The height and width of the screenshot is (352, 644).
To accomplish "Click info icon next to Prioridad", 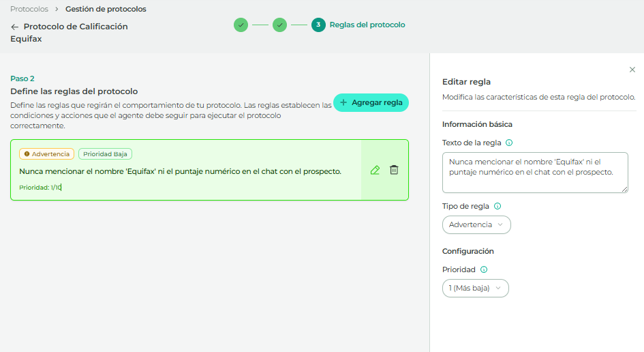I will [x=484, y=269].
